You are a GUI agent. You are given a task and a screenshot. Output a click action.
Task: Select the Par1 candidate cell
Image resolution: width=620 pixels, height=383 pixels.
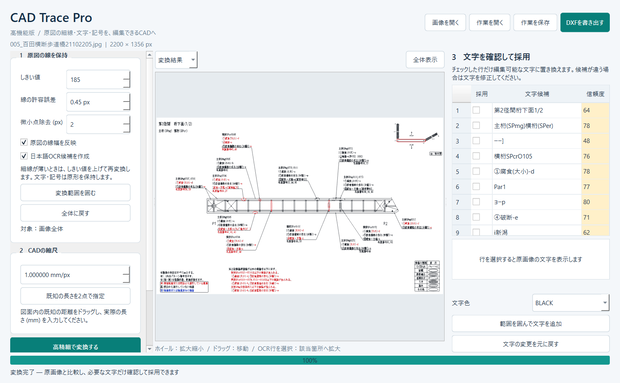tap(537, 187)
